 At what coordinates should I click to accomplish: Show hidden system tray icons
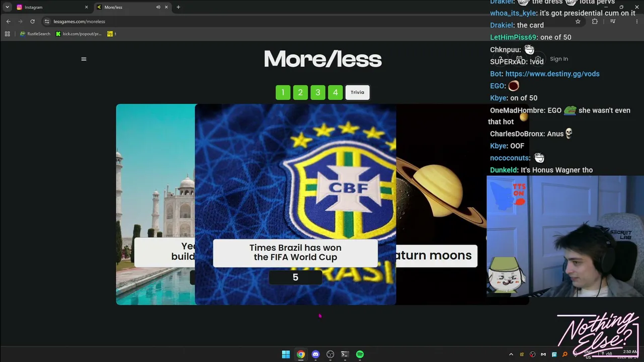511,354
